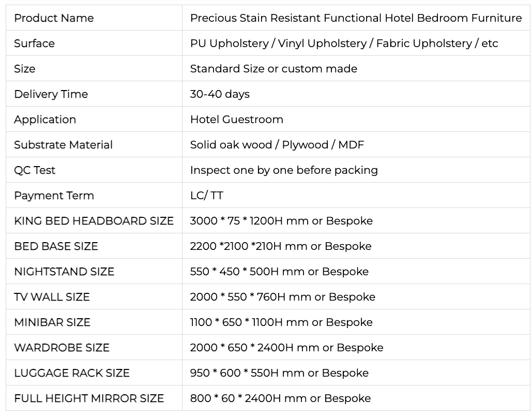Click the Hotel Guestroom application value
The height and width of the screenshot is (416, 532).
tap(236, 120)
